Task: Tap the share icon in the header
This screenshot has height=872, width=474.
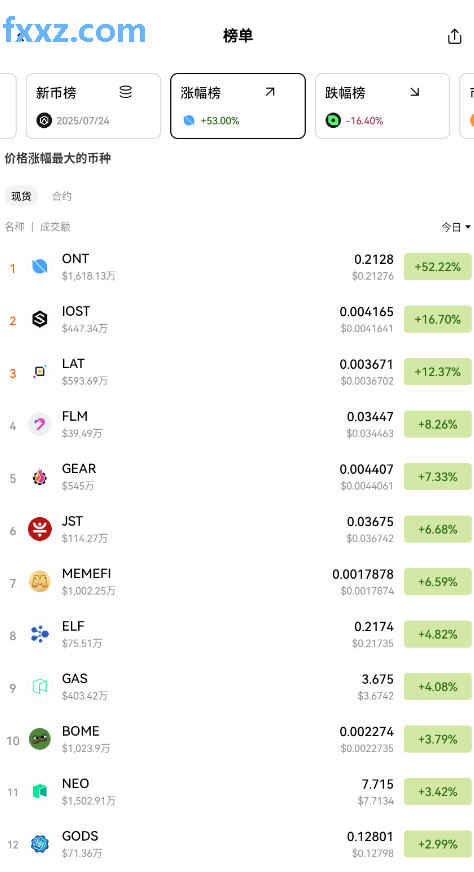Action: (455, 36)
